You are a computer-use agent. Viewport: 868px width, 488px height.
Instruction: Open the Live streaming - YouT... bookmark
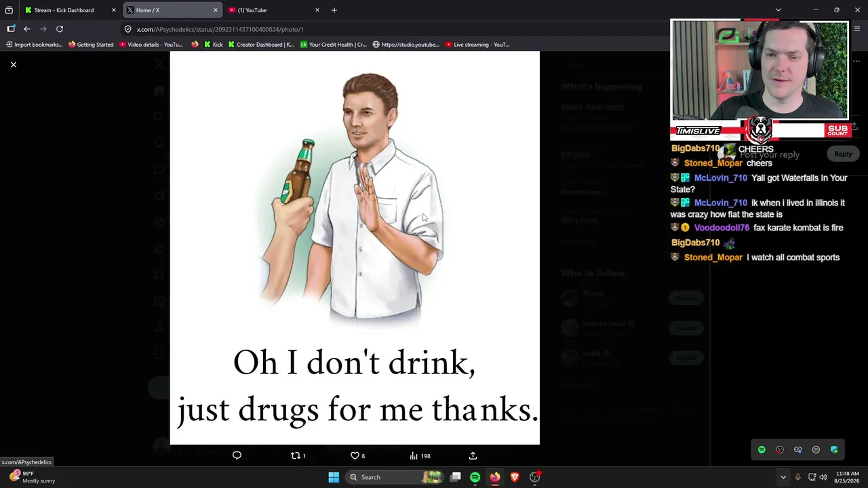pos(477,45)
